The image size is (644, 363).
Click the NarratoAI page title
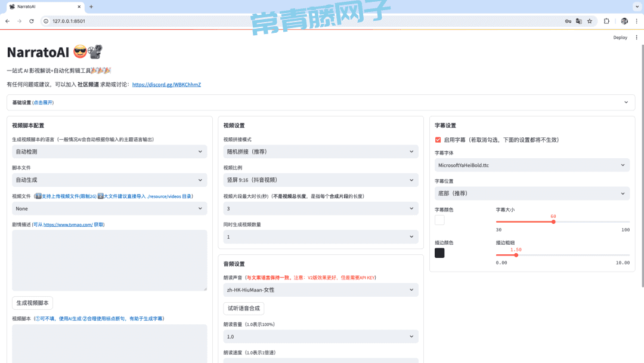click(38, 52)
